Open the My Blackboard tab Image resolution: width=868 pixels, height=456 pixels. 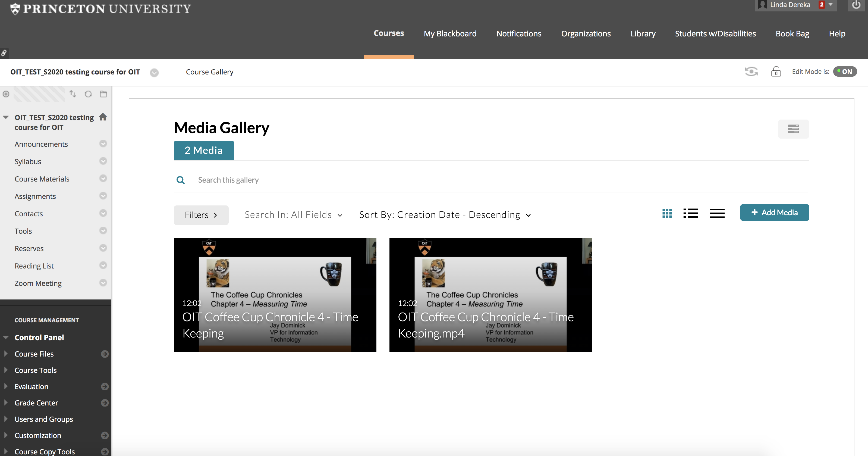(450, 34)
